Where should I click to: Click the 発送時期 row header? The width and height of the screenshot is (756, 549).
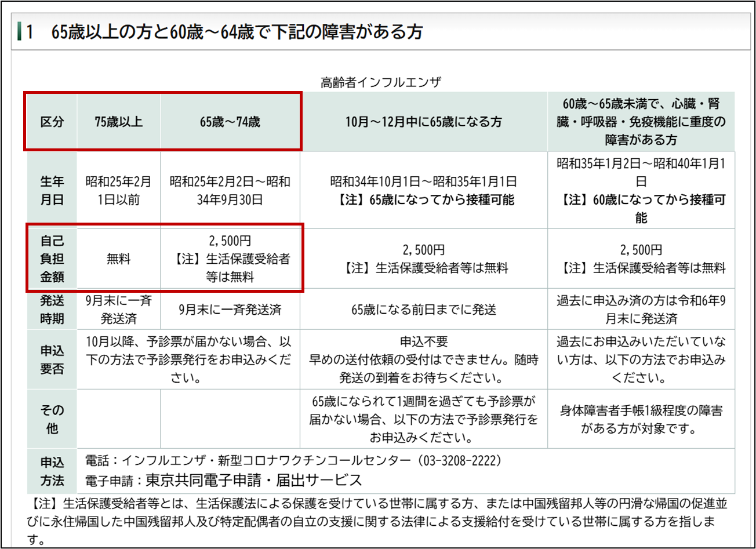[x=52, y=310]
